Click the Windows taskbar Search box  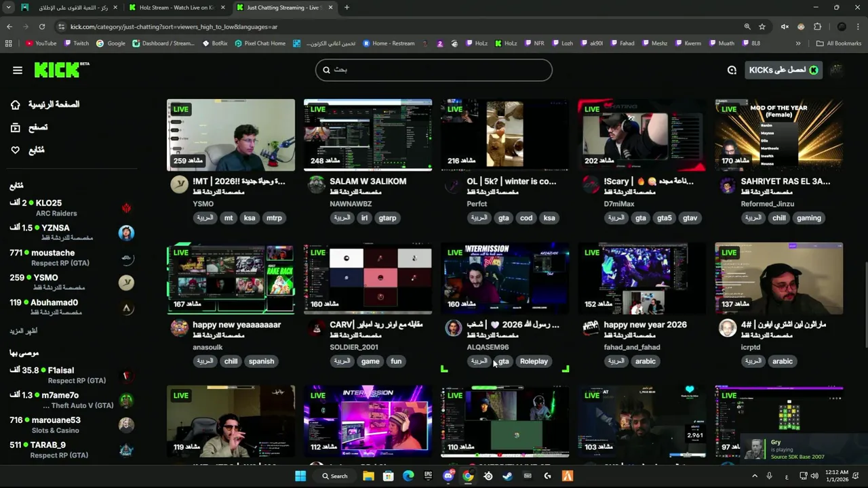(x=335, y=476)
